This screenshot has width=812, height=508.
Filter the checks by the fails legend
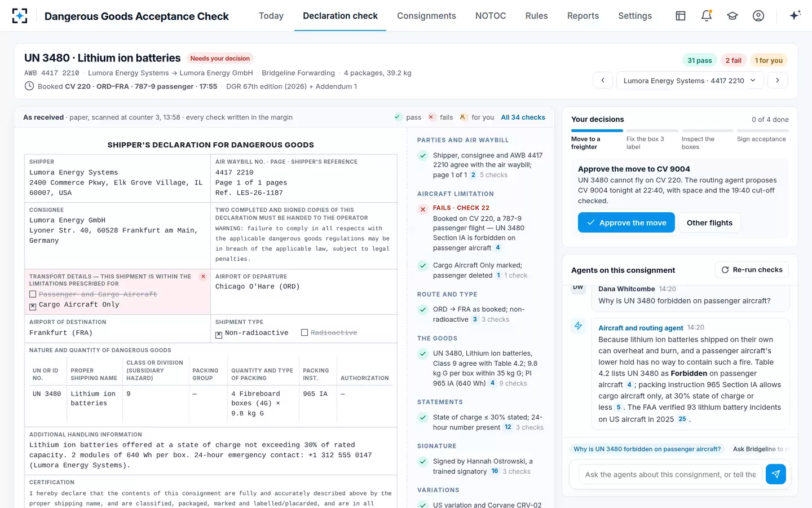pos(440,117)
